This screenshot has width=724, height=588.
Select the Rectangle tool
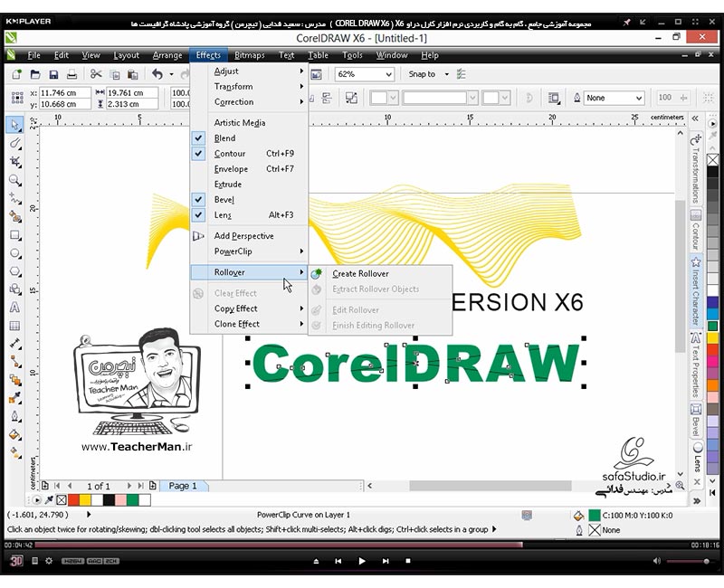15,235
